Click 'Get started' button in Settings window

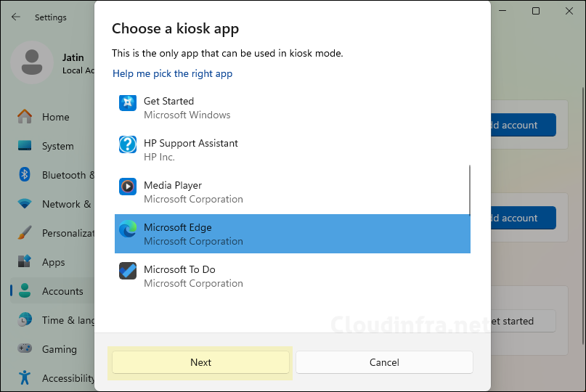[524, 321]
